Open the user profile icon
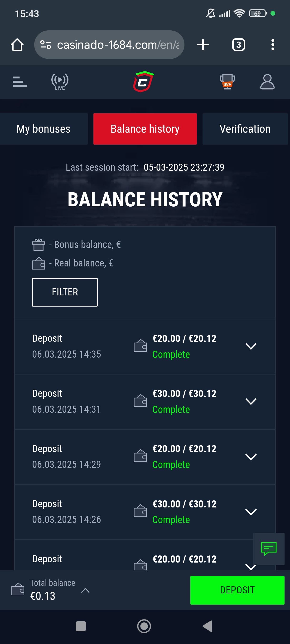 [267, 81]
